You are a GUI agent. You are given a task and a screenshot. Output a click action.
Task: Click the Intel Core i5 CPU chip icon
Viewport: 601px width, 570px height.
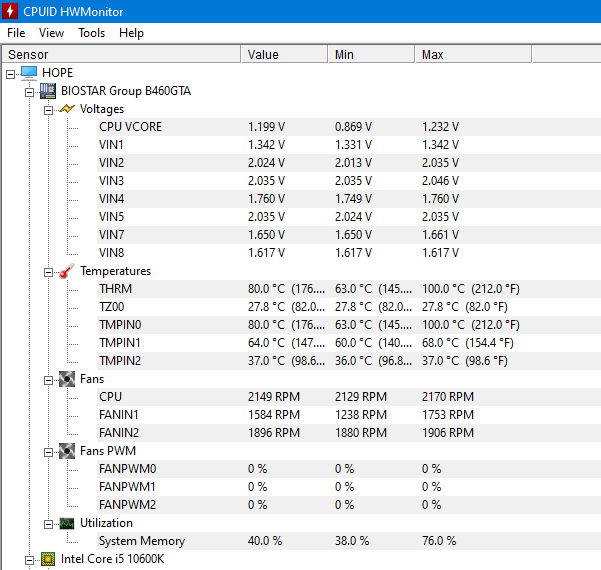click(48, 559)
